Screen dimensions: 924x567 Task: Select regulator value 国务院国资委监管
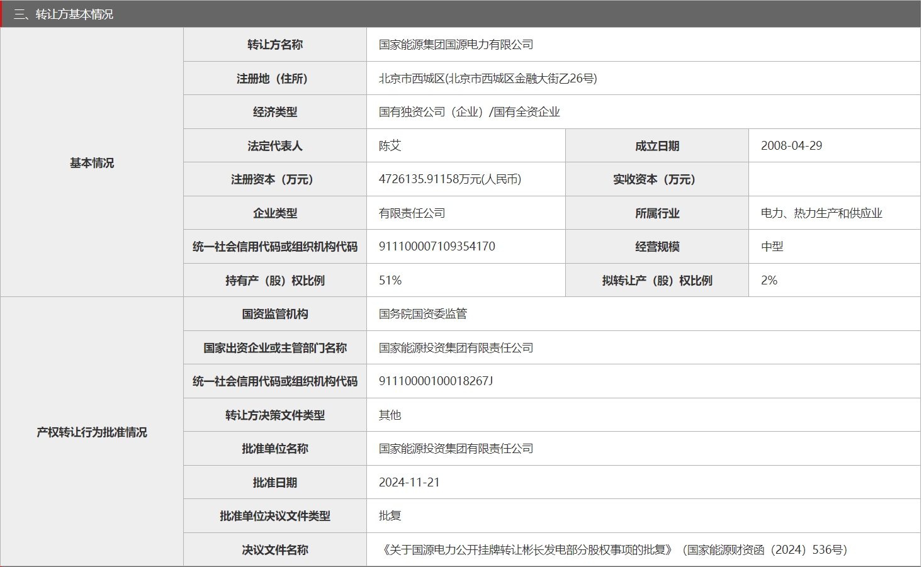click(x=423, y=314)
